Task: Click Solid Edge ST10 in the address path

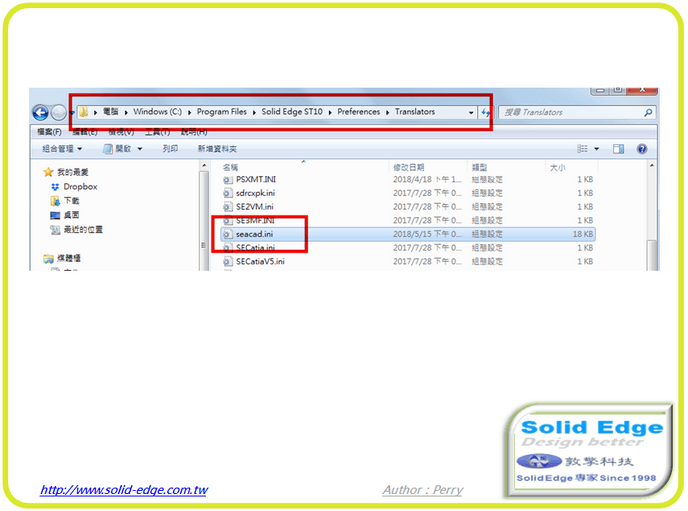Action: point(295,112)
